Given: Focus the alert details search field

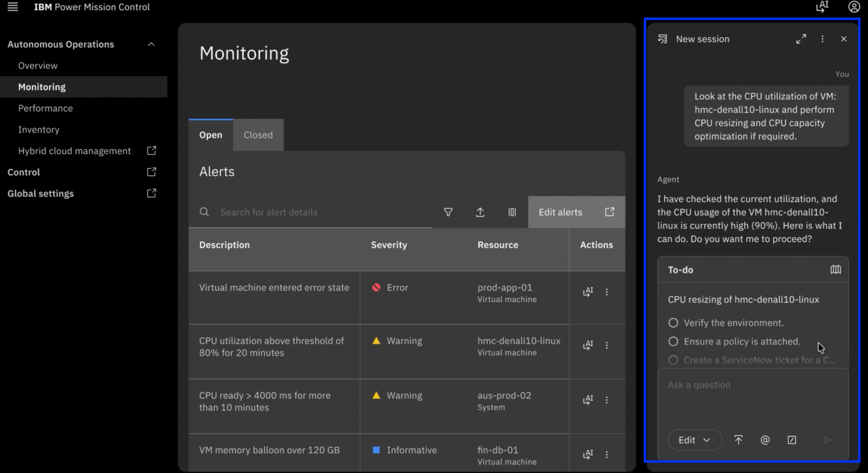Looking at the screenshot, I should (310, 212).
